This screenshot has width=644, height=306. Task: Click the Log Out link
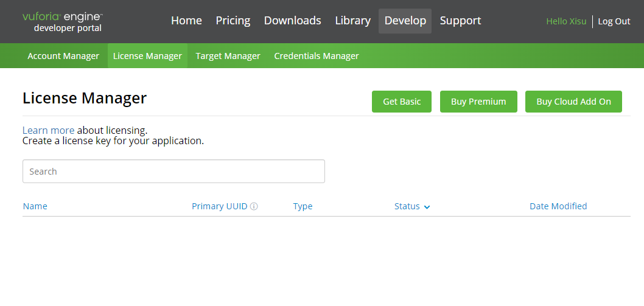pos(614,21)
